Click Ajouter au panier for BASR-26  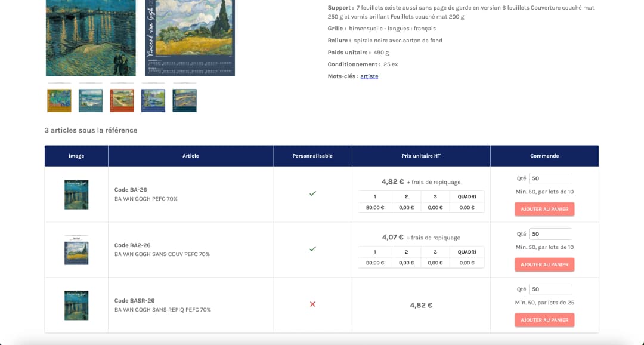544,320
